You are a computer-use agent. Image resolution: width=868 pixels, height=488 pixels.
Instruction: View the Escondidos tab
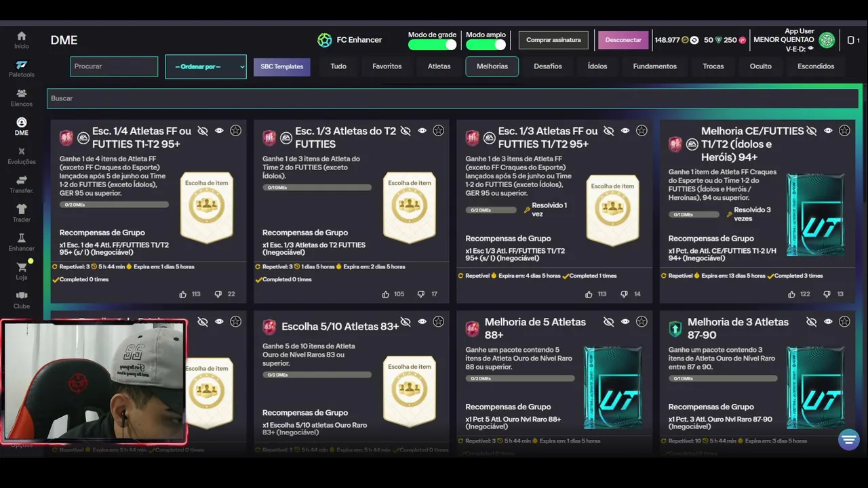tap(816, 66)
